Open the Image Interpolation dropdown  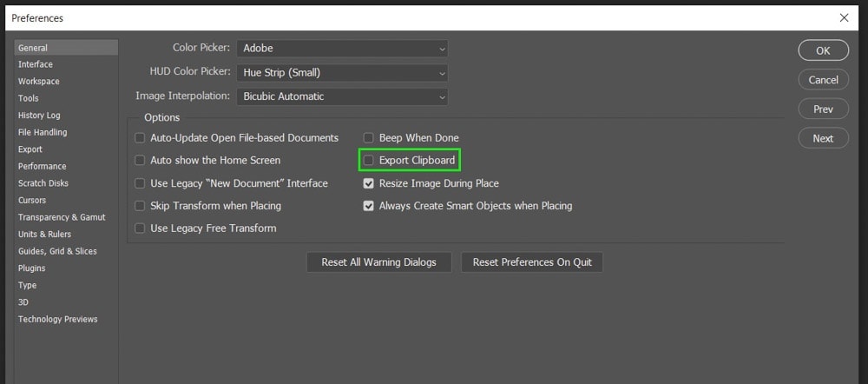tap(342, 96)
